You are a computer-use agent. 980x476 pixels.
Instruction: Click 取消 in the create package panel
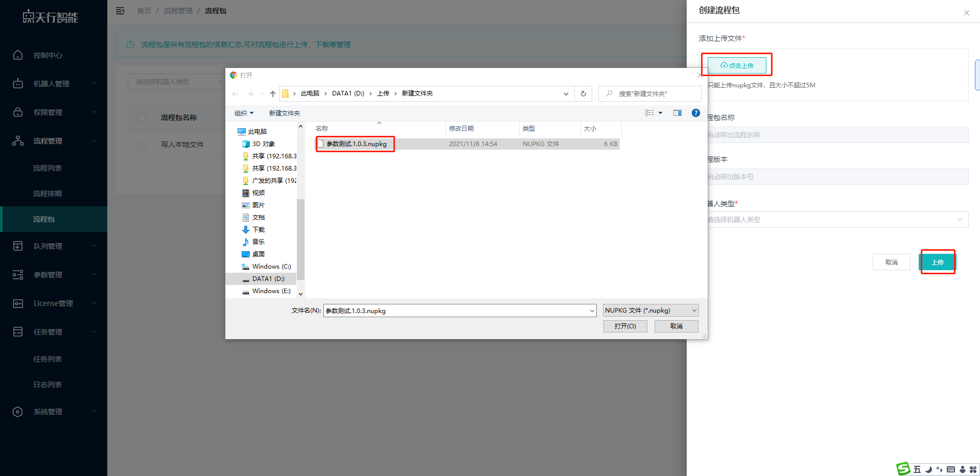pos(892,262)
